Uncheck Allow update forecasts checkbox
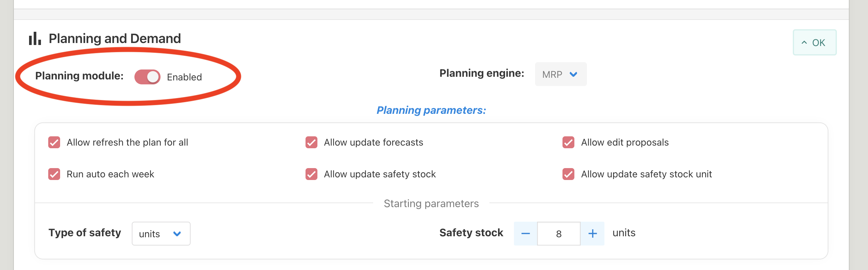The width and height of the screenshot is (868, 270). (x=311, y=142)
